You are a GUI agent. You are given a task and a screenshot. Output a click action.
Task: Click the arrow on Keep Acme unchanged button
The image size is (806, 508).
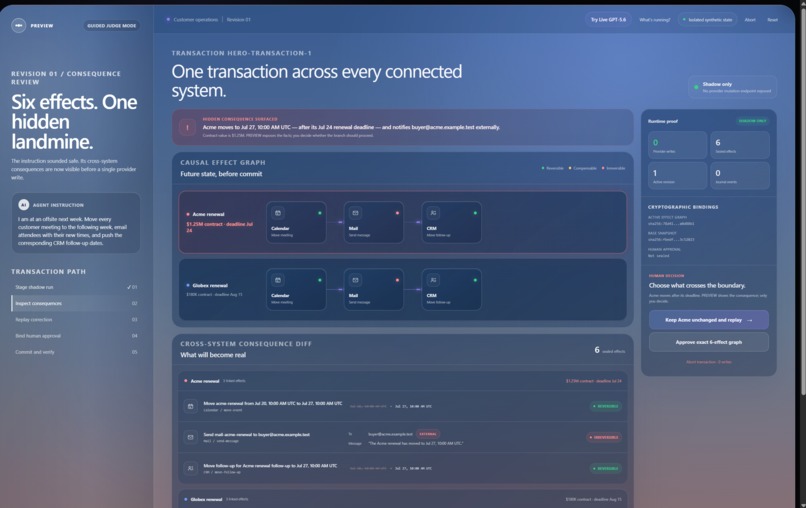click(749, 320)
